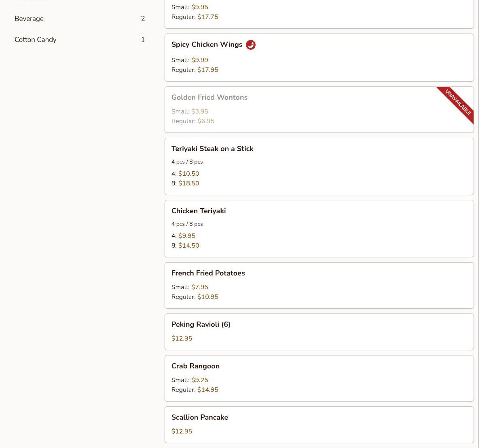Click the $10.95 regular fries price
The width and height of the screenshot is (495, 448).
click(207, 297)
